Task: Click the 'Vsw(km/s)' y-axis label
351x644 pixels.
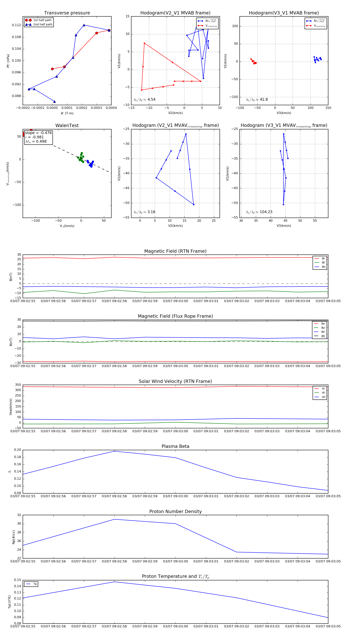Action: [11, 407]
